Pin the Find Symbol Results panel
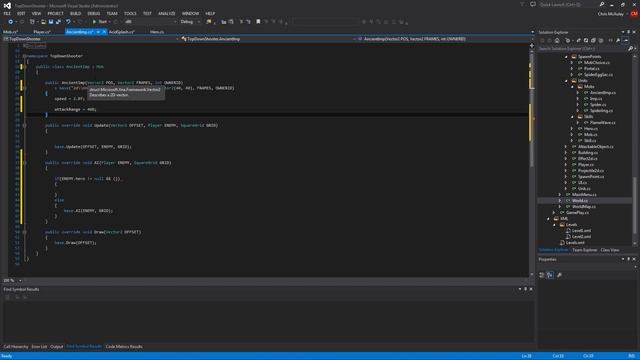This screenshot has width=640, height=360. 525,289
